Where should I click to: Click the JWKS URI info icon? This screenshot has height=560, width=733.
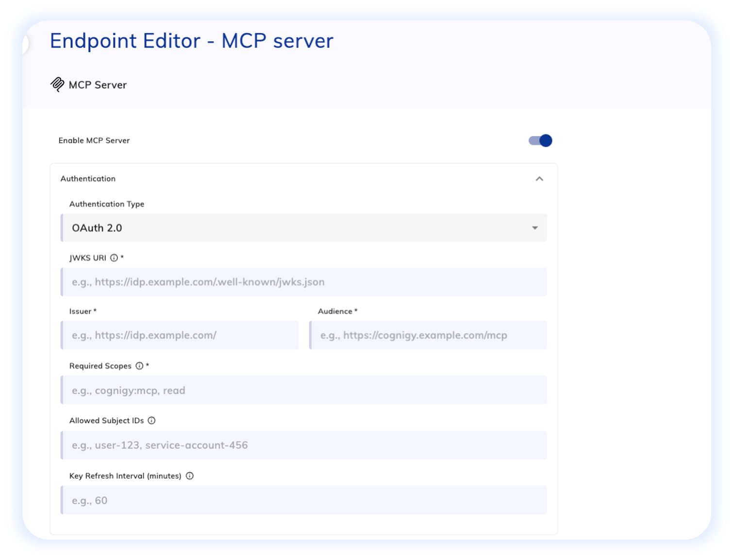click(x=114, y=258)
